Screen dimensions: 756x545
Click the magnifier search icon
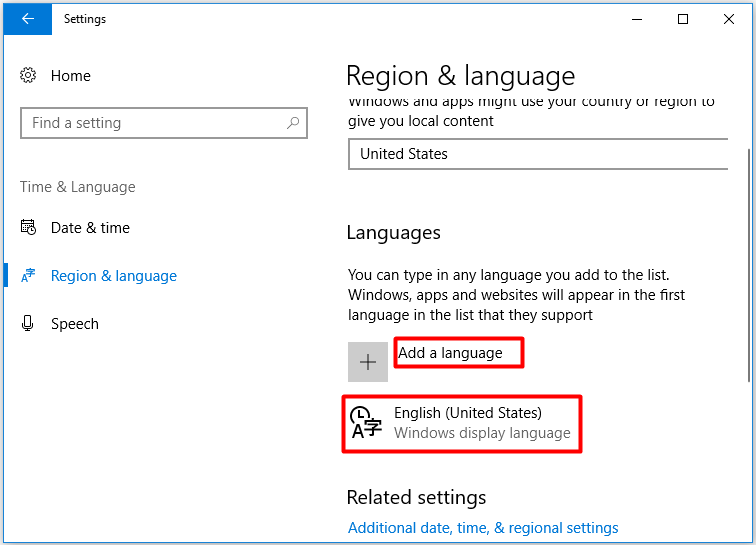pos(293,123)
